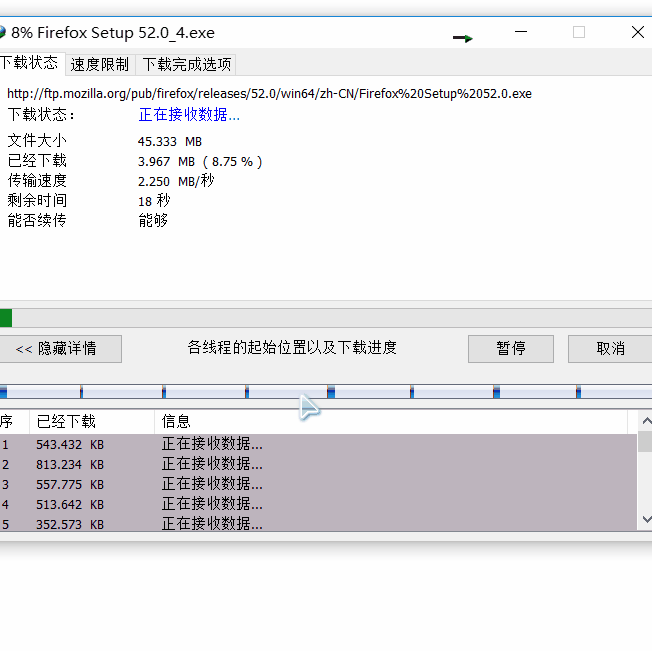Click the 信息 column header
Image resolution: width=652 pixels, height=651 pixels.
coord(391,422)
